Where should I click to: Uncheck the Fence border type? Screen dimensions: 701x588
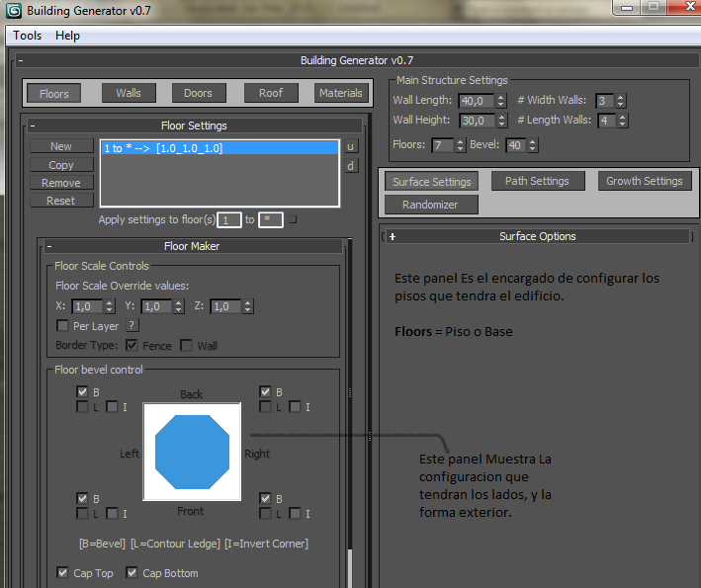131,346
